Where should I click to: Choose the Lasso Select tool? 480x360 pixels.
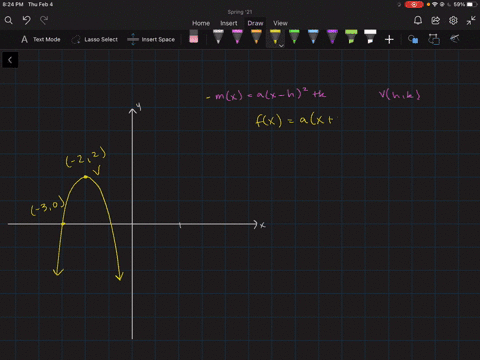point(95,39)
